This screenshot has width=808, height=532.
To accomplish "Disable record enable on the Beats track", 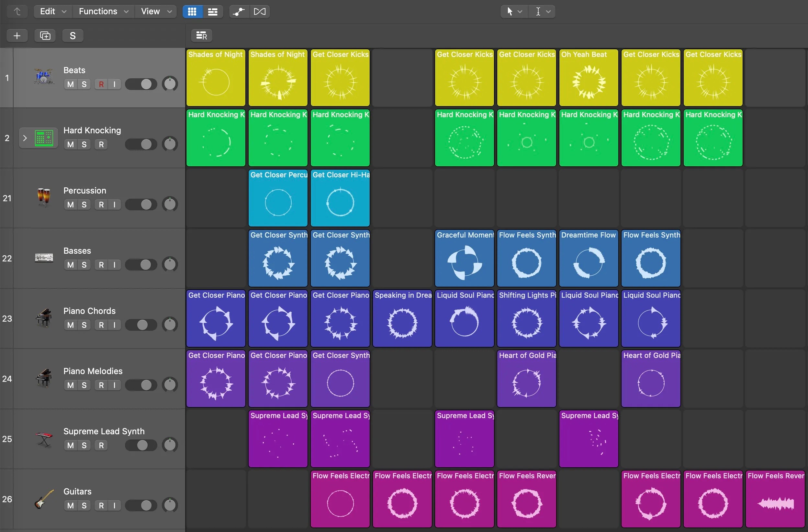I will click(x=101, y=84).
